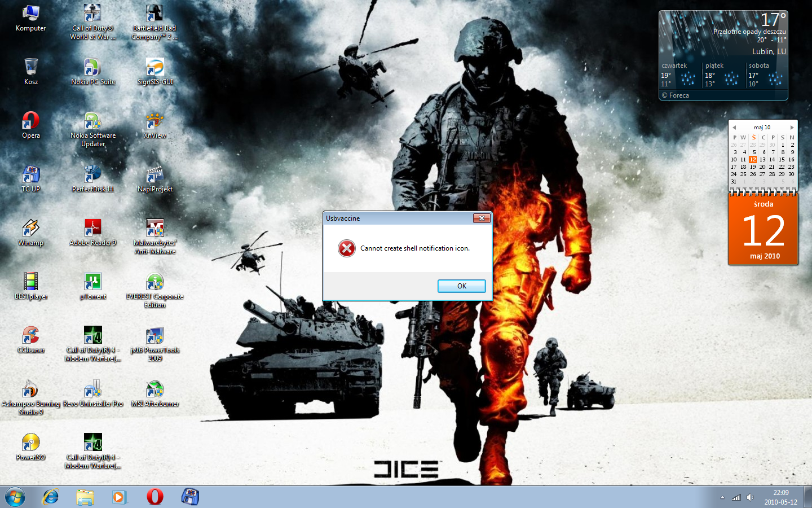Click the Lublin, LU location in weather gadget

[769, 51]
